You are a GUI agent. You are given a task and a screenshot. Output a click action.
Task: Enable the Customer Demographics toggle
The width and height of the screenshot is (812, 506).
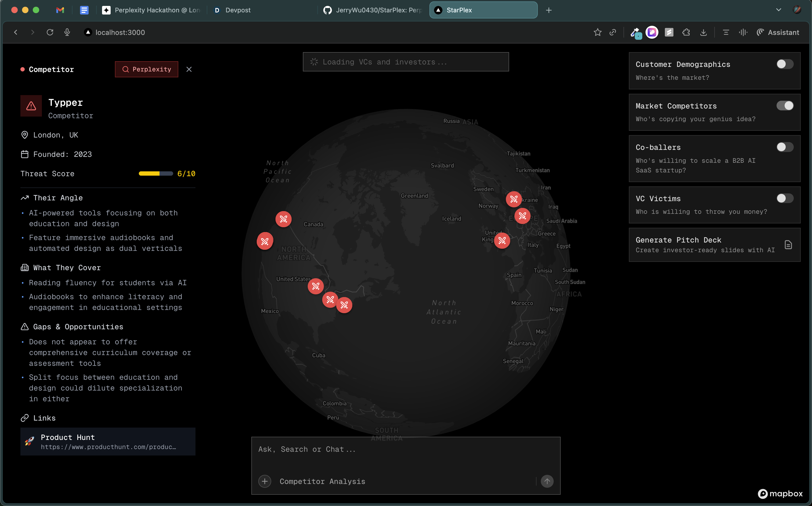point(785,64)
